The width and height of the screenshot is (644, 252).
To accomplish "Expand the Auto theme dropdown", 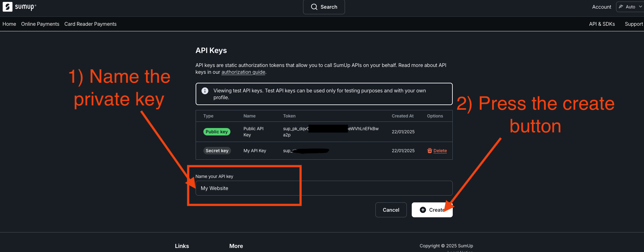I will (x=630, y=7).
